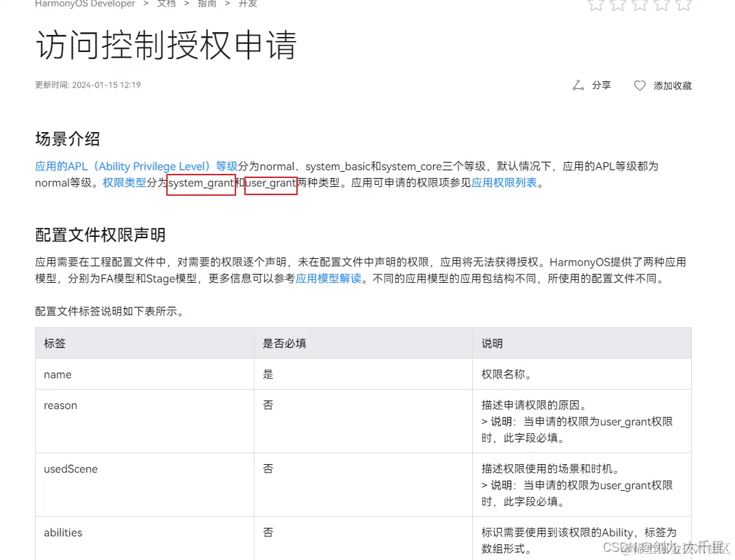Open 应用的APL (Ability Privilege Level) 等级 link
This screenshot has width=735, height=560.
click(x=136, y=166)
